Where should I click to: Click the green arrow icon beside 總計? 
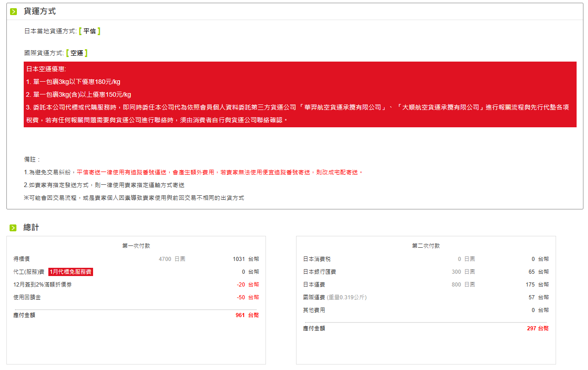(x=13, y=227)
